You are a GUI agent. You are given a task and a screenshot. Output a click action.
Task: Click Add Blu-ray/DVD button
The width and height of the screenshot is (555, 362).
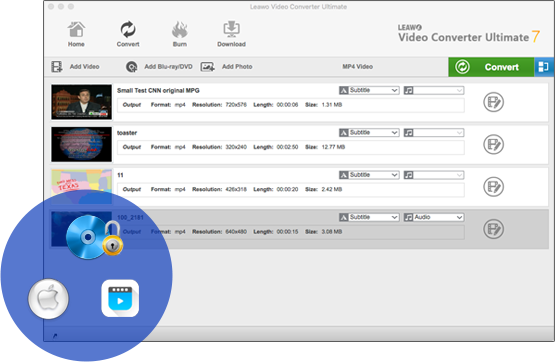159,67
